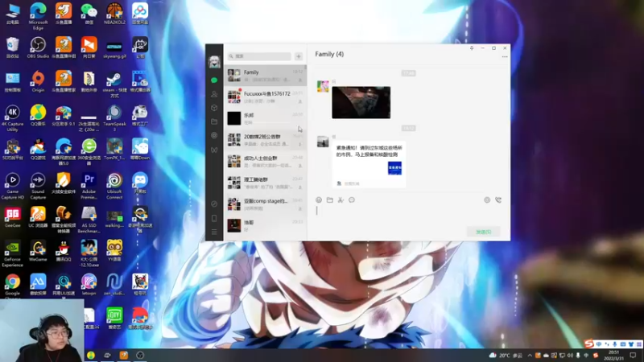The width and height of the screenshot is (644, 362).
Task: Expand the hidden system tray icons arrow
Action: point(530,356)
